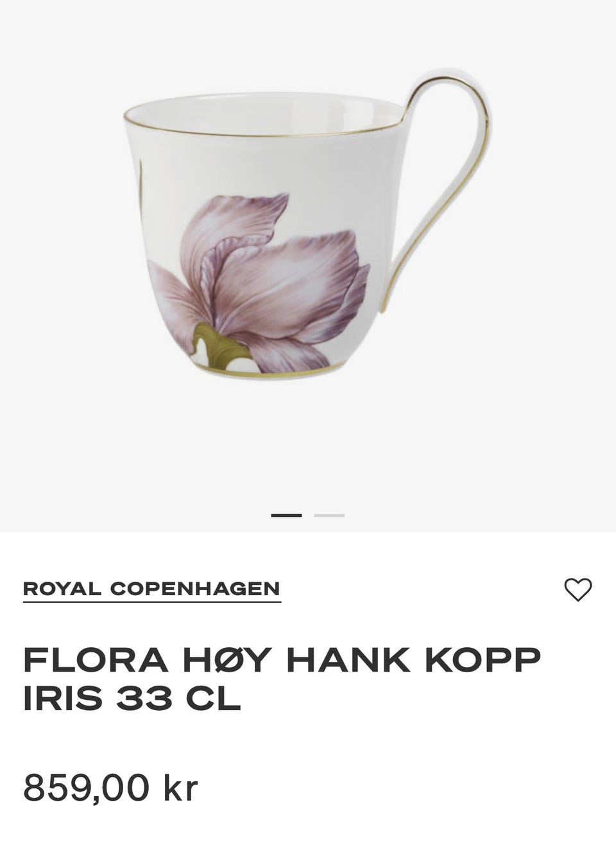Click the text IRIS 33 CL
The image size is (616, 843).
coord(132,699)
